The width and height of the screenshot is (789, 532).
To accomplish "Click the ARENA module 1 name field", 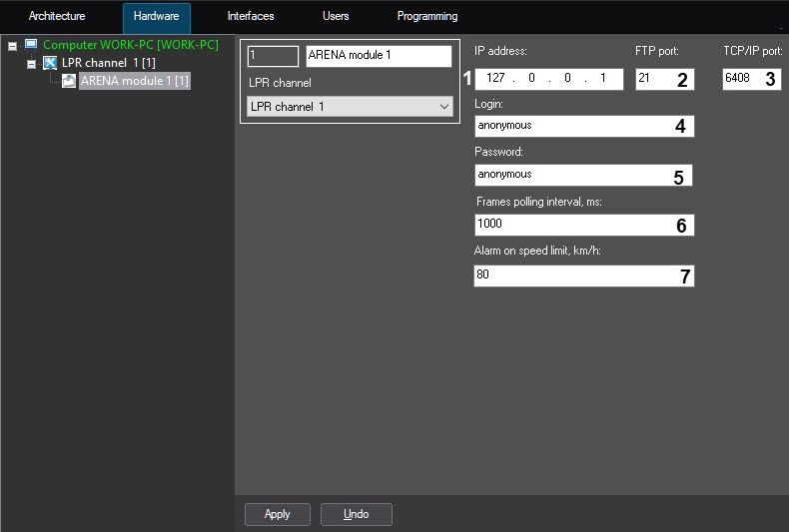I will coord(378,56).
